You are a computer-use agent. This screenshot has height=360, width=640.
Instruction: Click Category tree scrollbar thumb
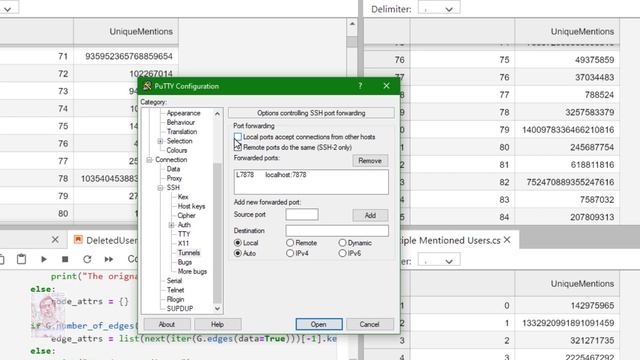217,233
